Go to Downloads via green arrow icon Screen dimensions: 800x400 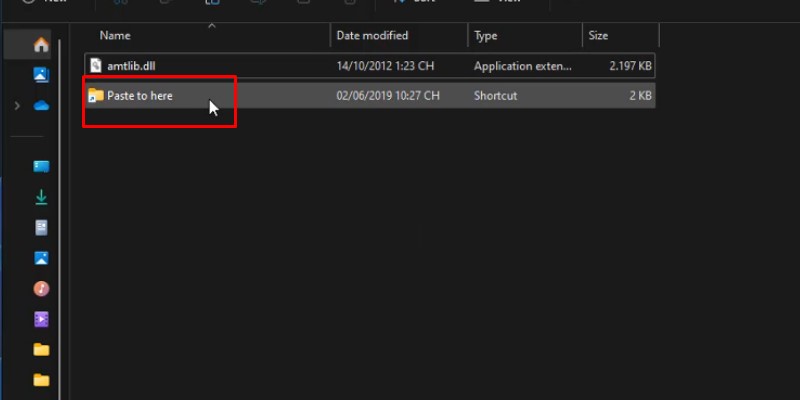pyautogui.click(x=41, y=197)
